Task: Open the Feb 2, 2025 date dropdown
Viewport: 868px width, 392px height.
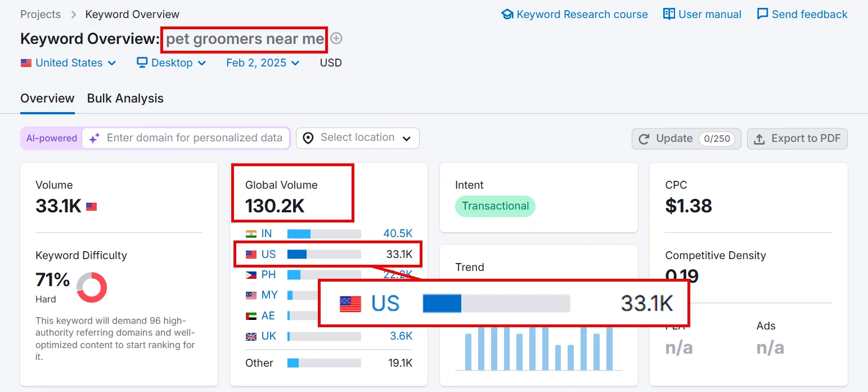Action: click(263, 63)
